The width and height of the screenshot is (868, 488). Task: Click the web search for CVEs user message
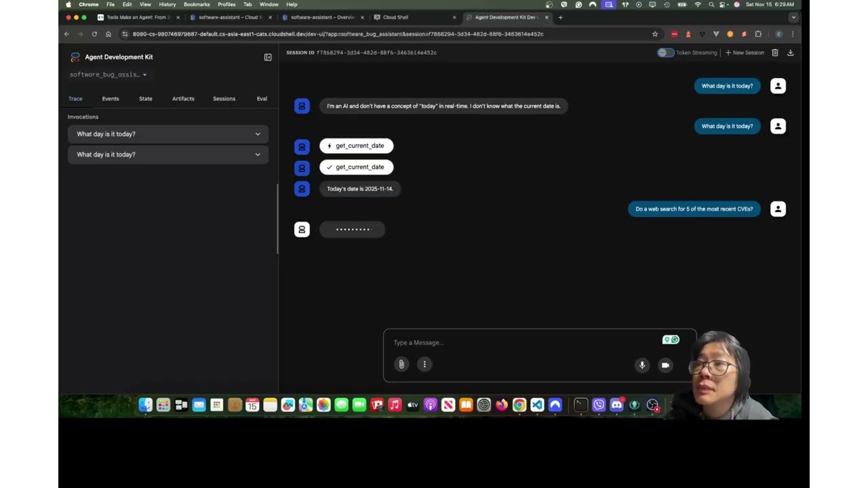[x=694, y=209]
